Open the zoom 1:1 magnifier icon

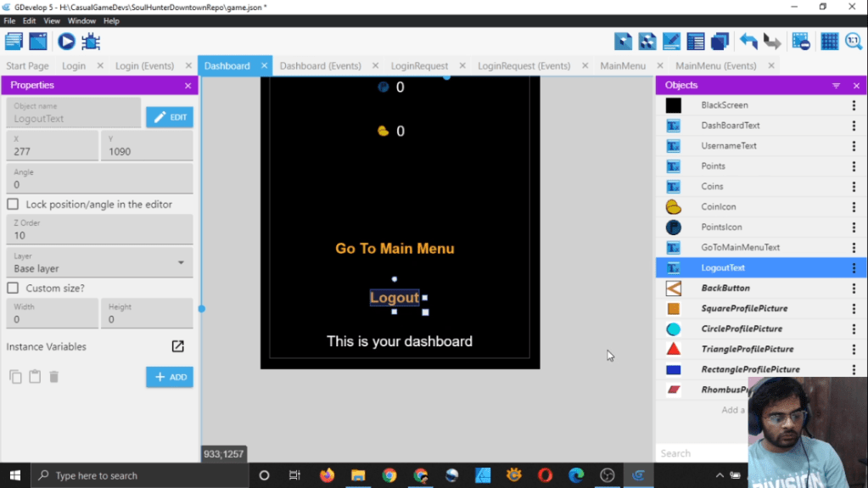(854, 41)
